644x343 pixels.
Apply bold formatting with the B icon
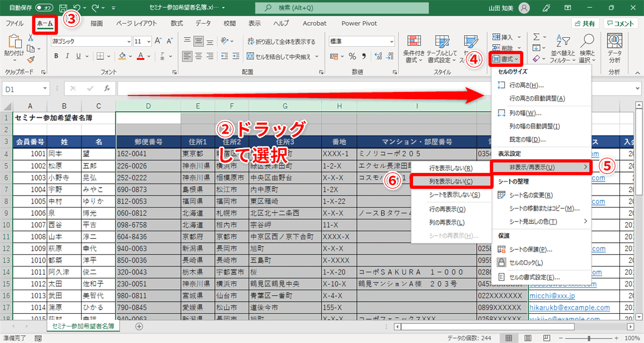point(55,55)
